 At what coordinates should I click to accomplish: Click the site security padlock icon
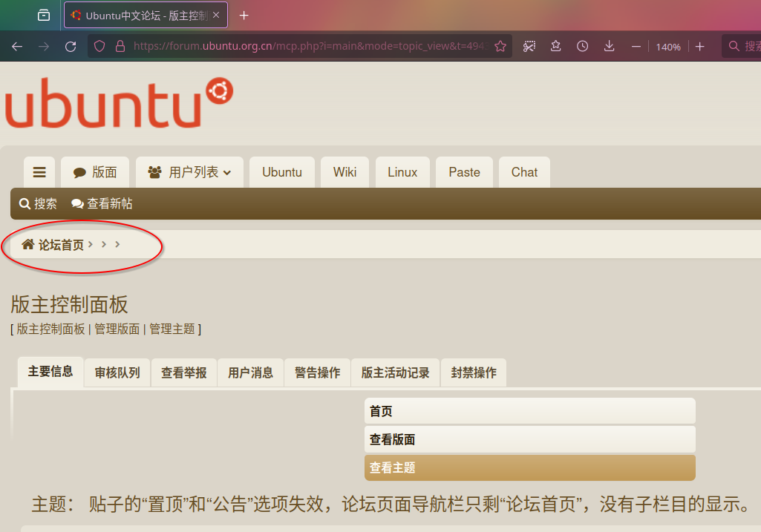pos(120,47)
